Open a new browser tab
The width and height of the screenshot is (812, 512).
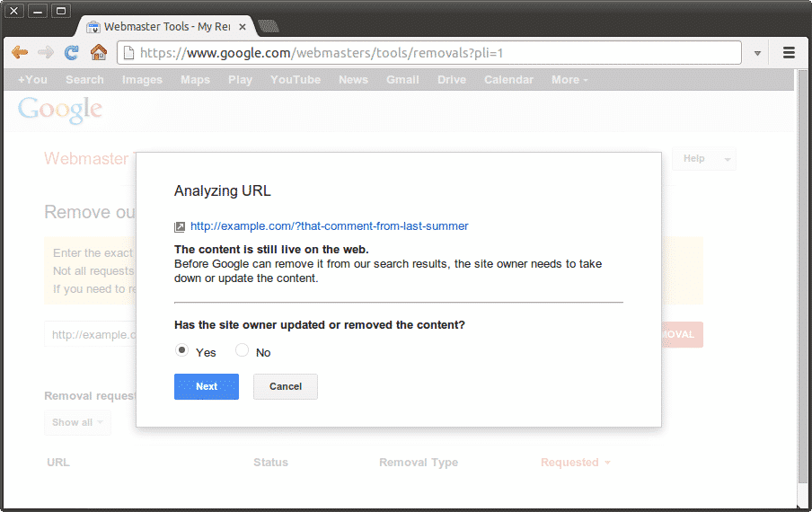pyautogui.click(x=268, y=26)
